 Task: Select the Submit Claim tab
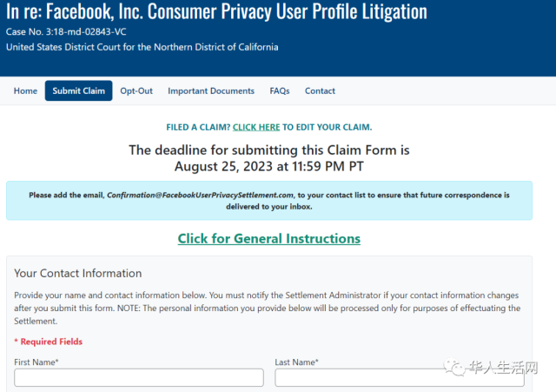[x=79, y=90]
